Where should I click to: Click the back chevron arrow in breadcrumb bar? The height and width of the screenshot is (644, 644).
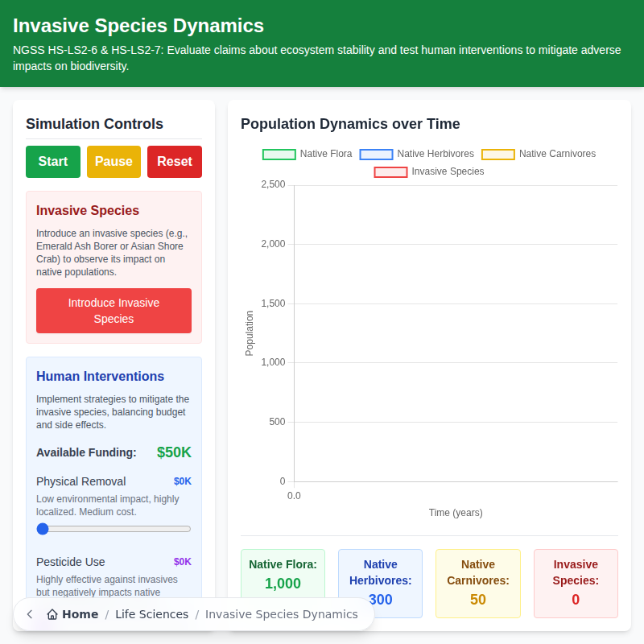[29, 613]
